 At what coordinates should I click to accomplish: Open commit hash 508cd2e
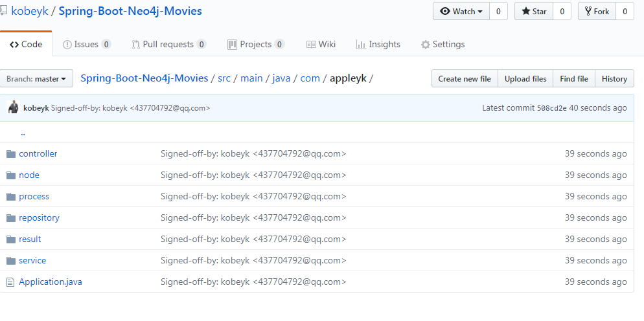(552, 108)
